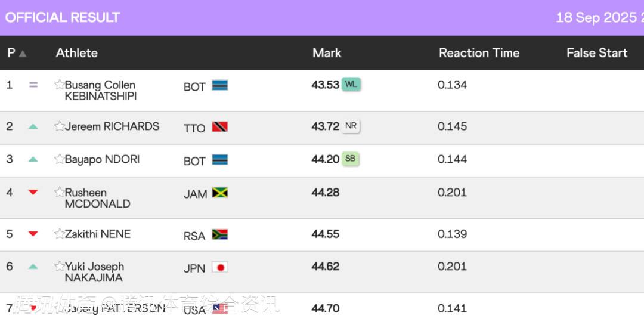Click the star icon for Zakithi NENE
The image size is (644, 325).
coord(59,234)
